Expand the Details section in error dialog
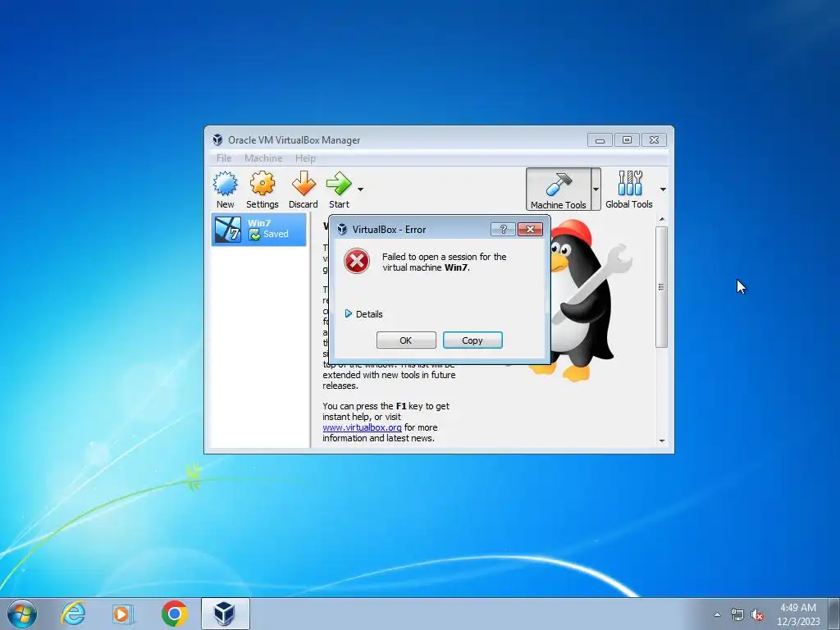The image size is (840, 630). [x=363, y=314]
